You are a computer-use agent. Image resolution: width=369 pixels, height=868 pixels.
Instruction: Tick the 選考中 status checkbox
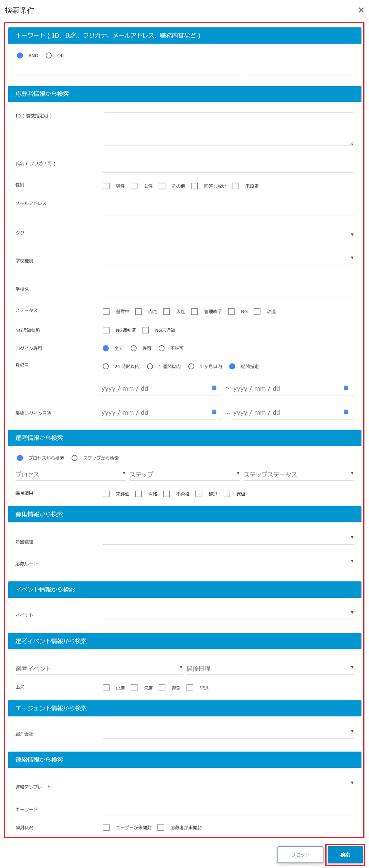coord(106,311)
